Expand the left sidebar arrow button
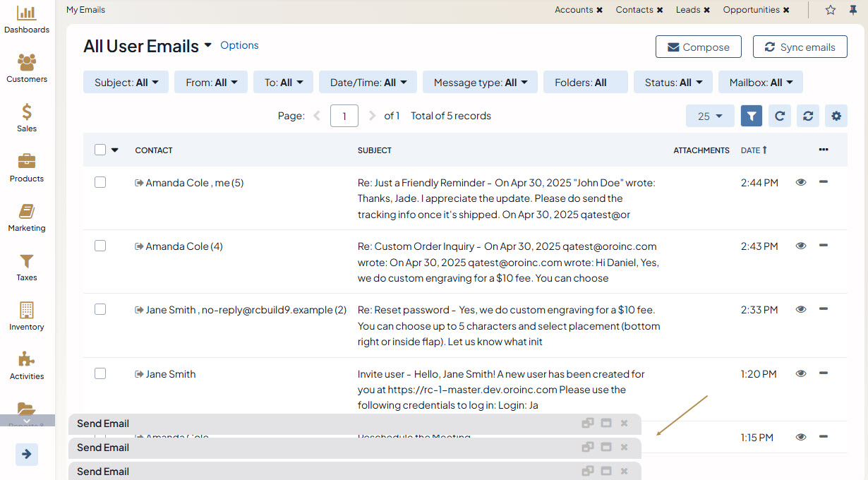 pos(27,454)
